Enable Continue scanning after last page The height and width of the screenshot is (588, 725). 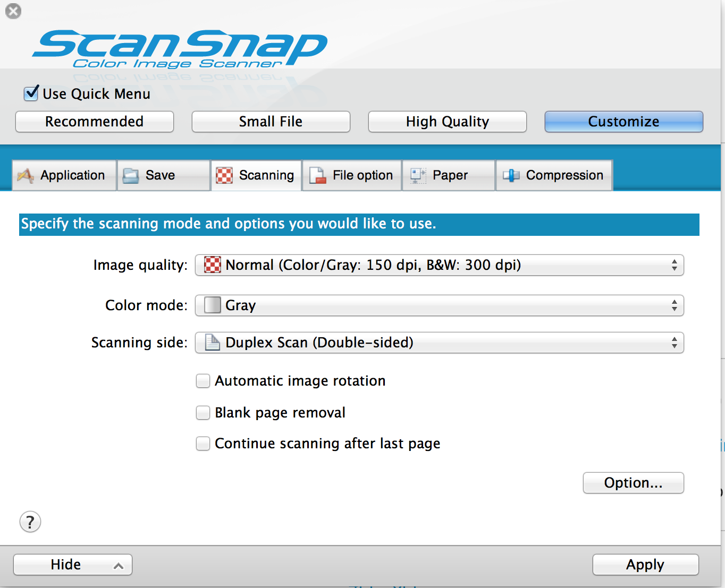(203, 444)
